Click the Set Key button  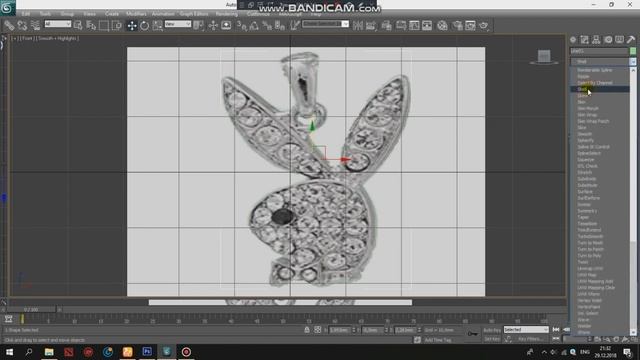(492, 339)
